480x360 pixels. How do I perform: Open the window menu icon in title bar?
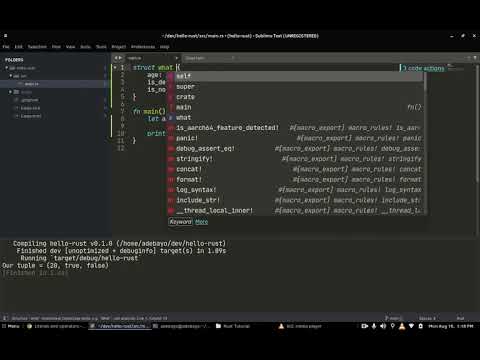(x=5, y=35)
